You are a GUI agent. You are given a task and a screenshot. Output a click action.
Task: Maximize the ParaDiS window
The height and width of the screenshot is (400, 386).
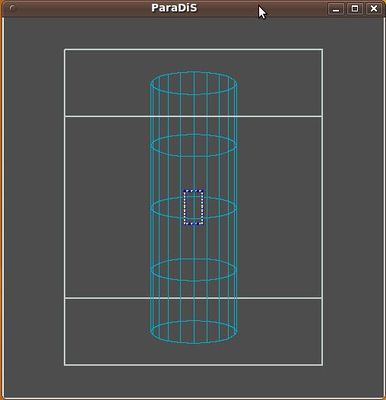355,9
